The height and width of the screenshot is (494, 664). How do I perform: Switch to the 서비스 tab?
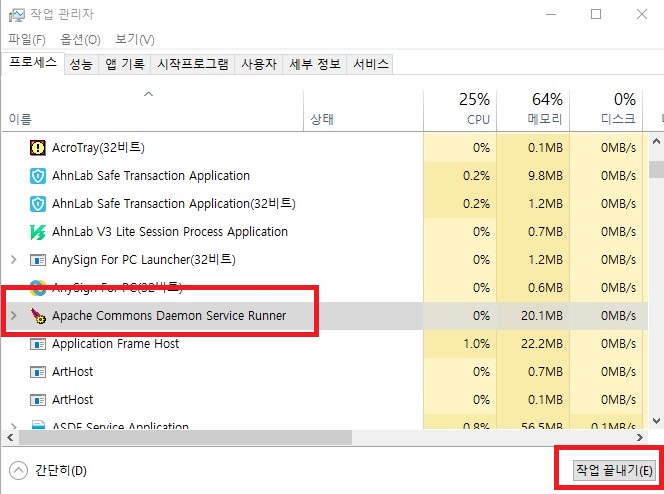(x=371, y=64)
